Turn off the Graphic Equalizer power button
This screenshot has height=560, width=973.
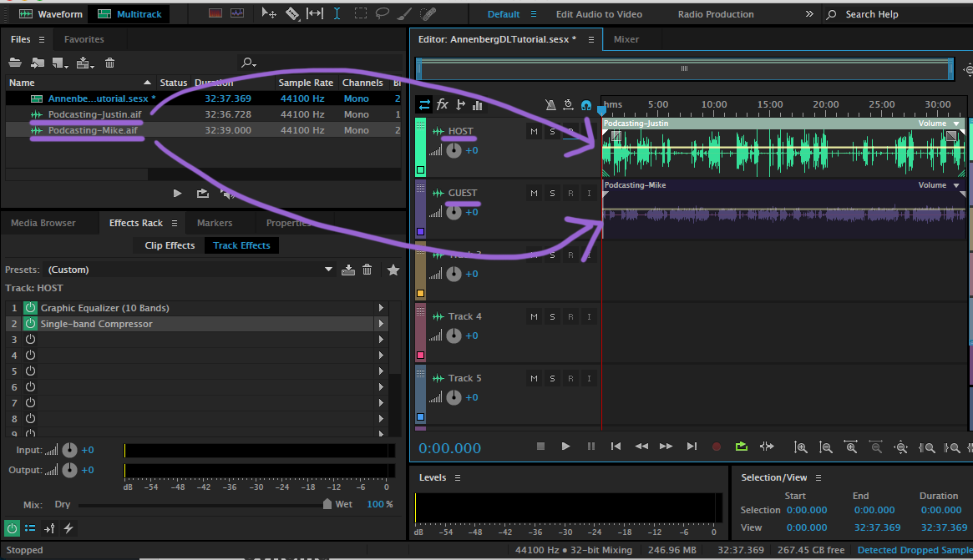tap(30, 308)
